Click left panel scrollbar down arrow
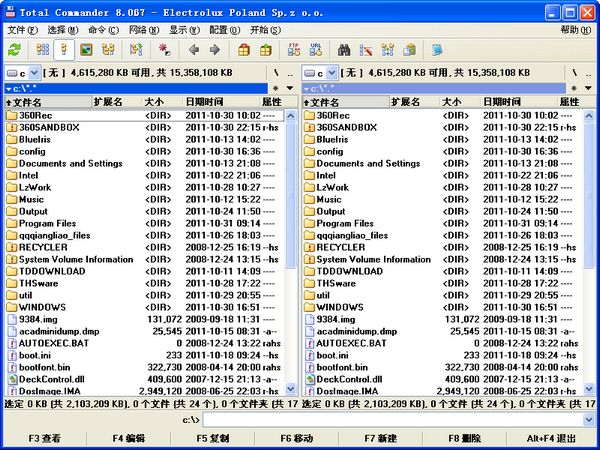This screenshot has width=600, height=450. pyautogui.click(x=291, y=389)
